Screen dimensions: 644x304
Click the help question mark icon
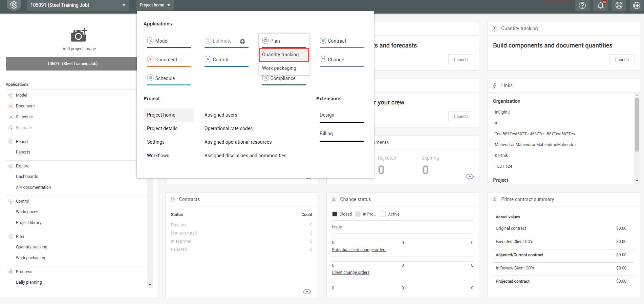tap(582, 5)
